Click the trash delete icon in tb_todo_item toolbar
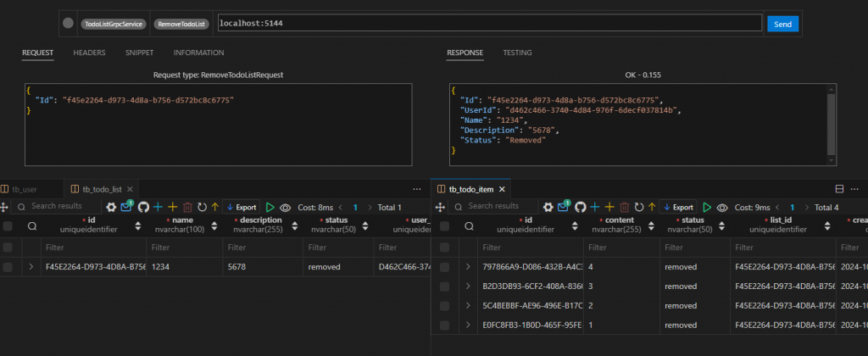Screen dimensions: 868x356 point(625,207)
